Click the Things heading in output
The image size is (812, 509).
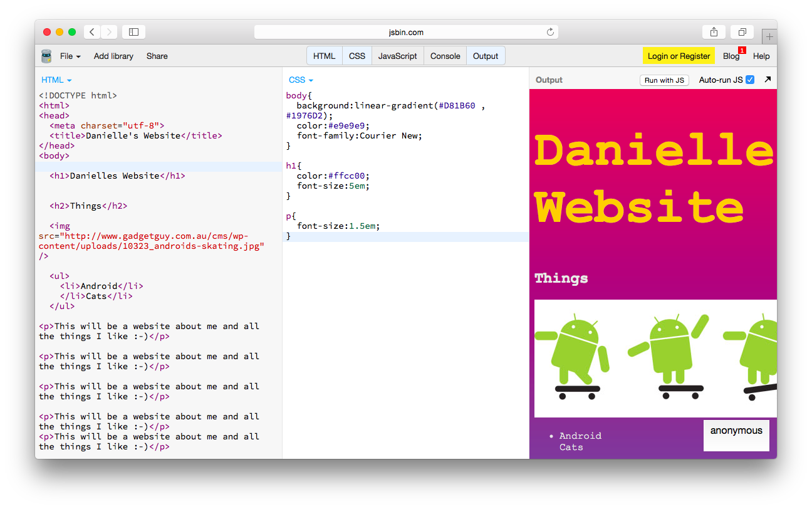click(x=561, y=278)
